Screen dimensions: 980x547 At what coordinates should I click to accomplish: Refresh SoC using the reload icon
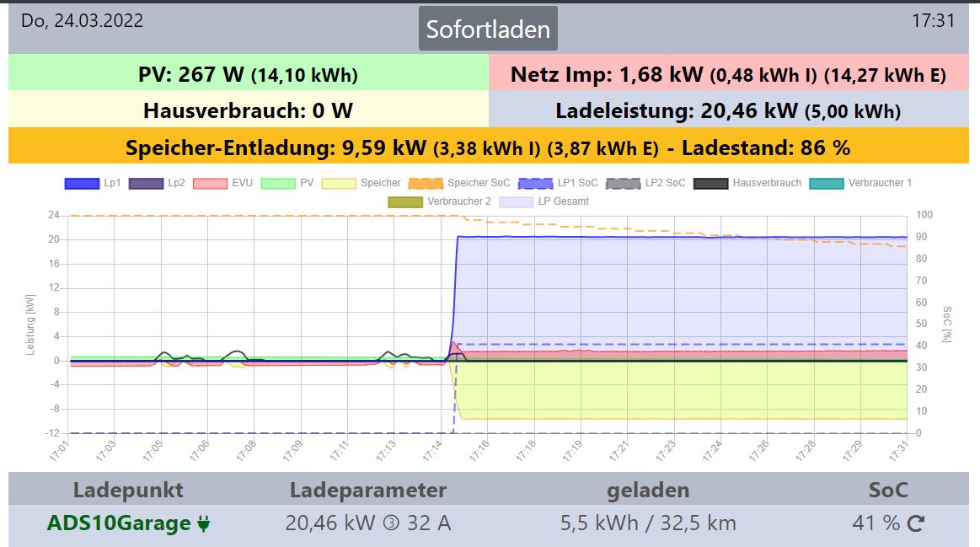[x=916, y=523]
